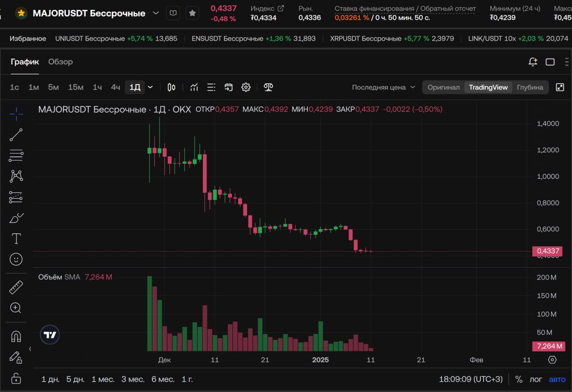The height and width of the screenshot is (392, 572).
Task: Switch to the Обзор tab
Action: pyautogui.click(x=60, y=62)
